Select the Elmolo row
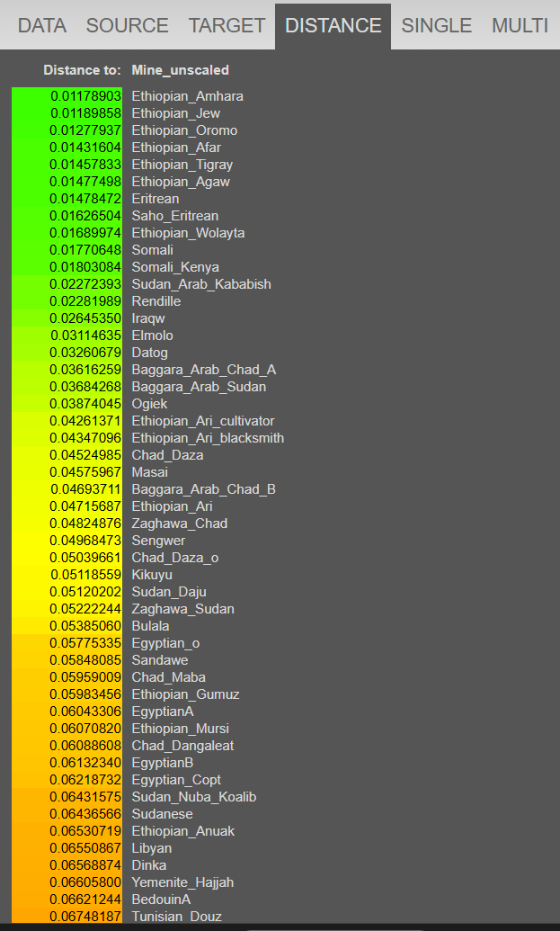This screenshot has height=931, width=560. (x=153, y=336)
